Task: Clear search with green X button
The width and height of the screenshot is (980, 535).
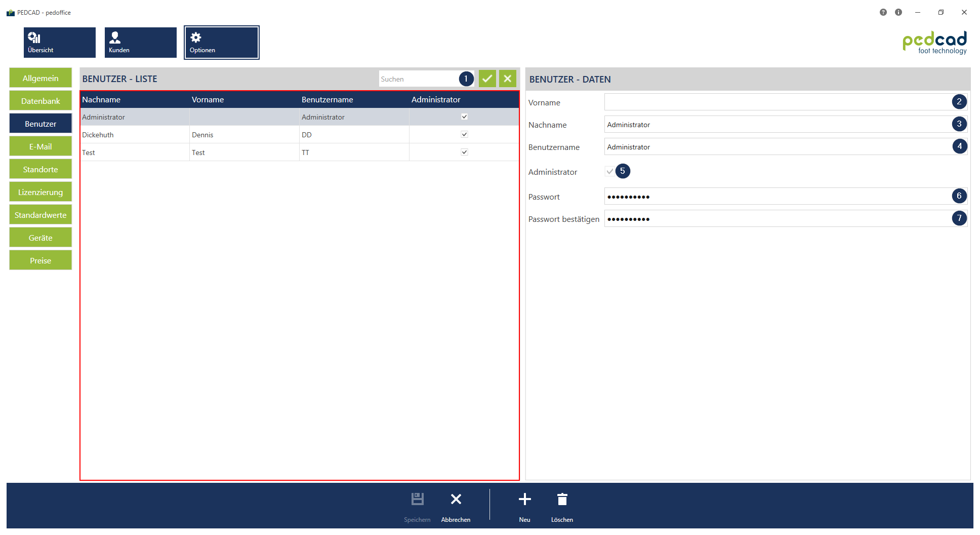Action: (507, 79)
